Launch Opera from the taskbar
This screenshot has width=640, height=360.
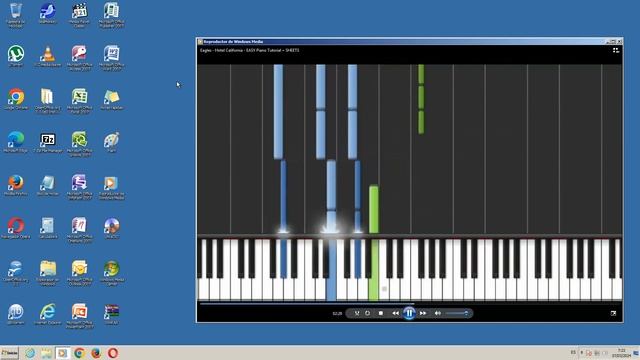pos(113,353)
